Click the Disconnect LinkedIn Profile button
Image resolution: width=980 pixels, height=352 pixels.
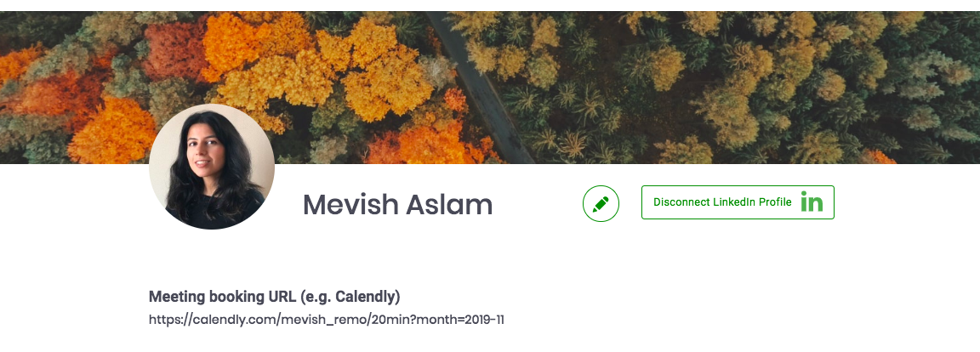(x=738, y=202)
